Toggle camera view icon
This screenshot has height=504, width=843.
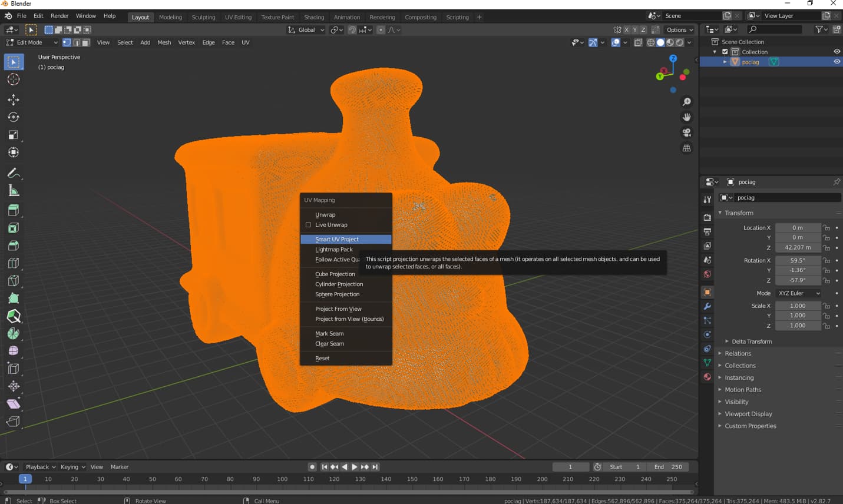687,133
